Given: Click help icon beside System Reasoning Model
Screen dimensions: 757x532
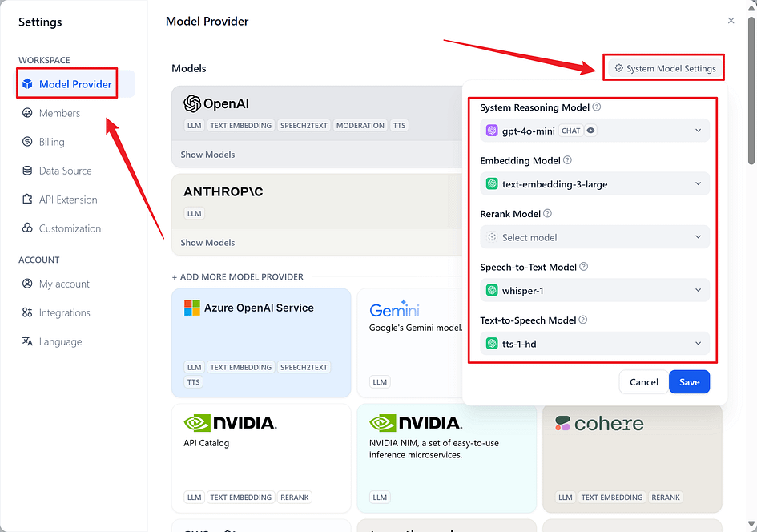Looking at the screenshot, I should click(x=597, y=107).
